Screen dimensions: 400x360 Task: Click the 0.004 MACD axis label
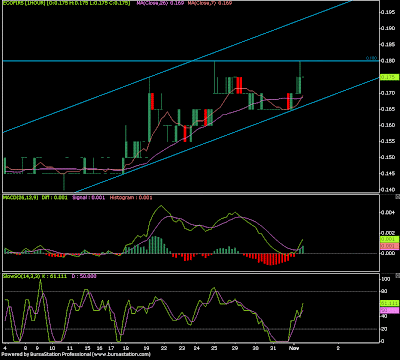point(388,213)
